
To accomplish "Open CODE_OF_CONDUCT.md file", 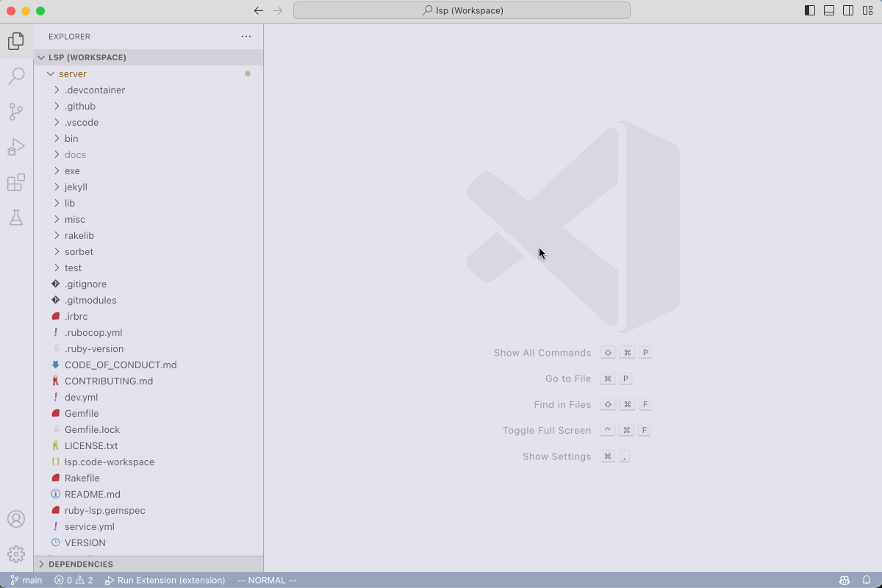I will click(148, 365).
